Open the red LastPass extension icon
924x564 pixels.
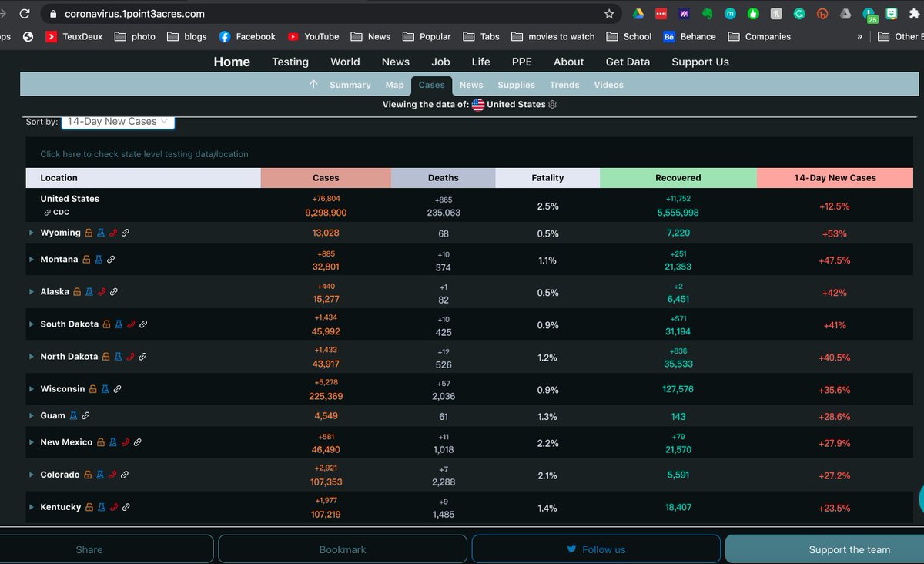click(x=661, y=14)
